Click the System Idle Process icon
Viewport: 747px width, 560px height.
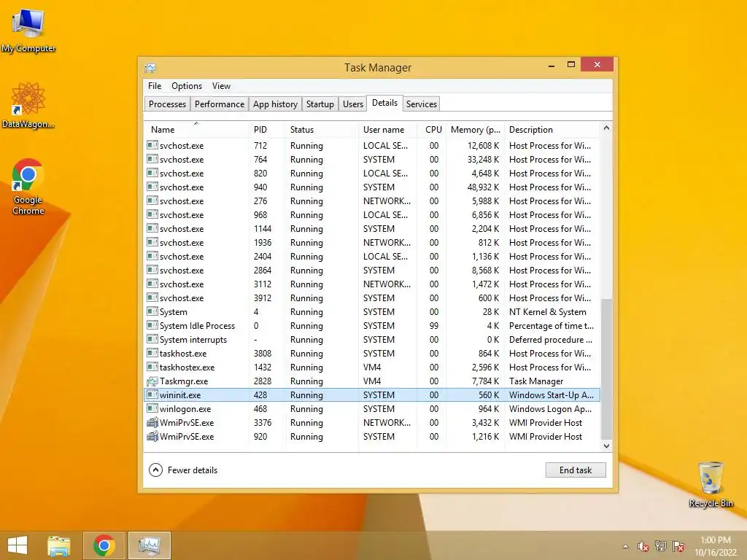(152, 326)
